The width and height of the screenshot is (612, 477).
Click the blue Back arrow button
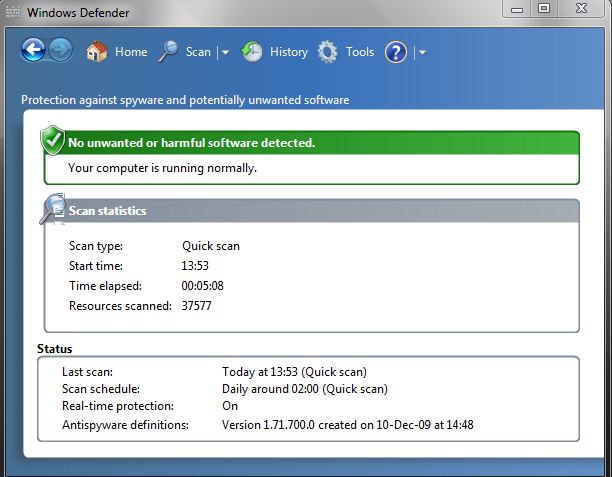coord(33,50)
